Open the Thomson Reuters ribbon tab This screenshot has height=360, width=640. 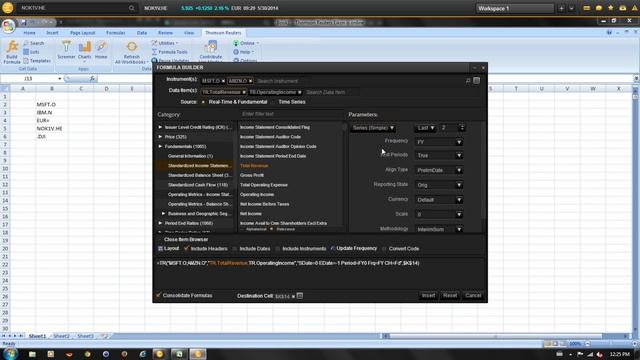click(x=223, y=33)
